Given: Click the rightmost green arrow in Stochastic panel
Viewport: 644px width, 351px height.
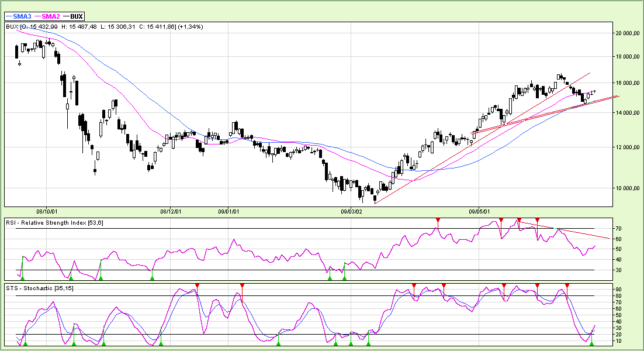Looking at the screenshot, I should coord(592,343).
